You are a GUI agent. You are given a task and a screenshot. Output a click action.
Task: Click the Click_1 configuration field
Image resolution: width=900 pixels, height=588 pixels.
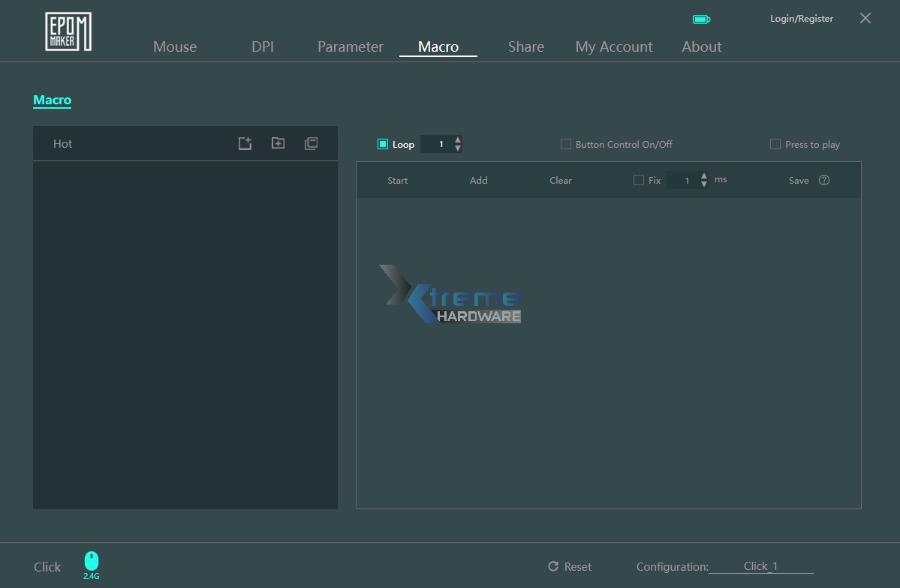(x=760, y=566)
